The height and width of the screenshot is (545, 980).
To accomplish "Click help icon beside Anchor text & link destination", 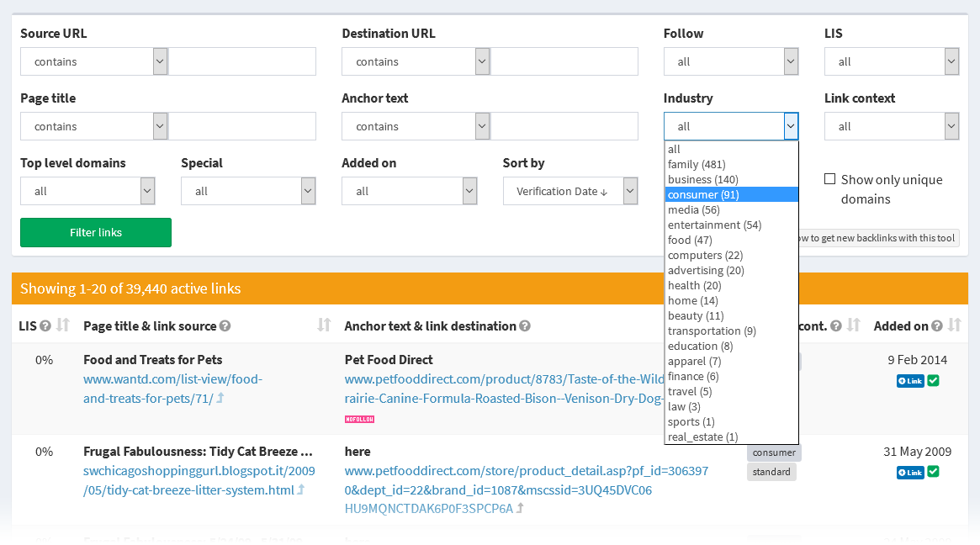I will 525,326.
